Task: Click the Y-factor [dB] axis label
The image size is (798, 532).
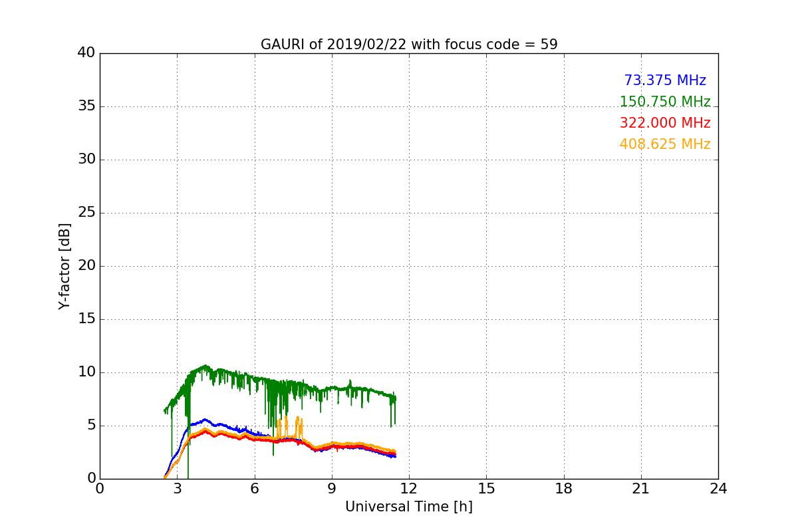Action: pyautogui.click(x=65, y=266)
